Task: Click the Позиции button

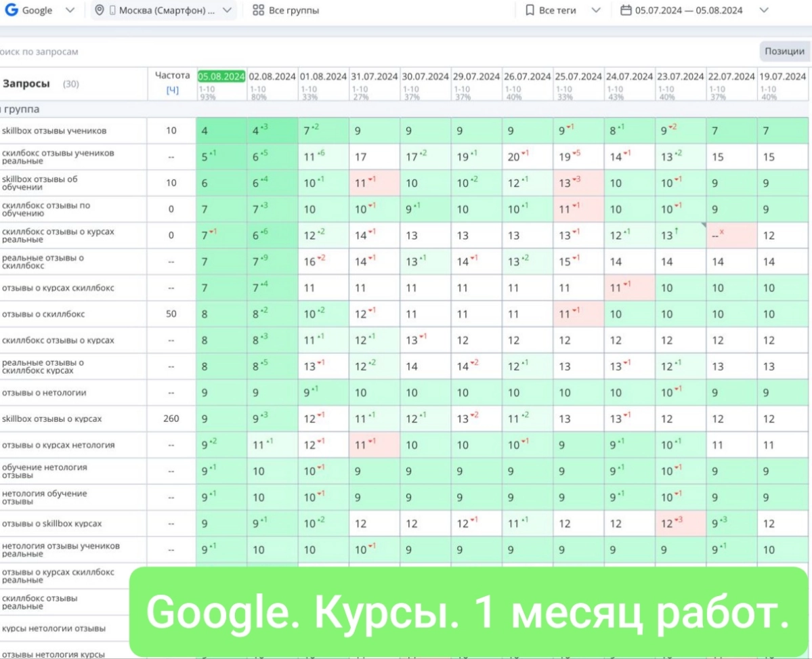Action: coord(784,51)
